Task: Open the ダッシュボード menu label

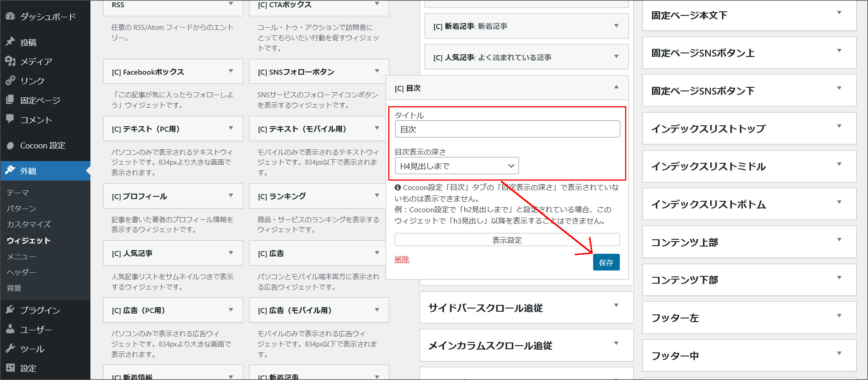Action: click(x=48, y=17)
